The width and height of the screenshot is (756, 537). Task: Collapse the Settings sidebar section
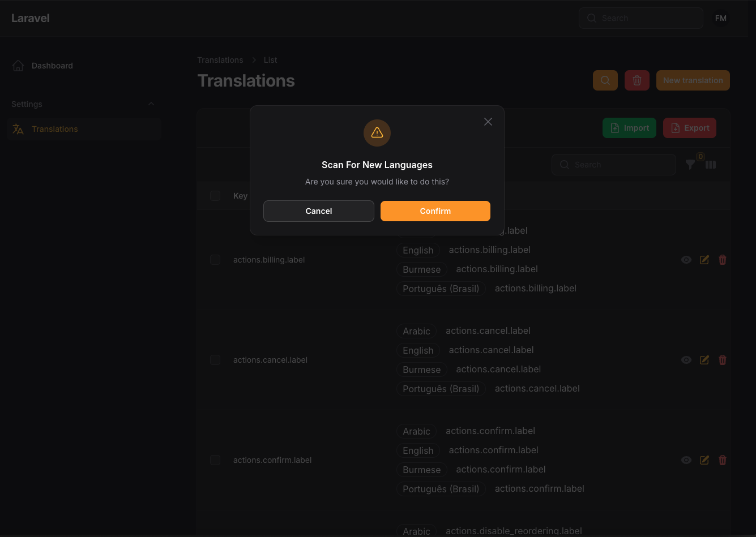(151, 104)
